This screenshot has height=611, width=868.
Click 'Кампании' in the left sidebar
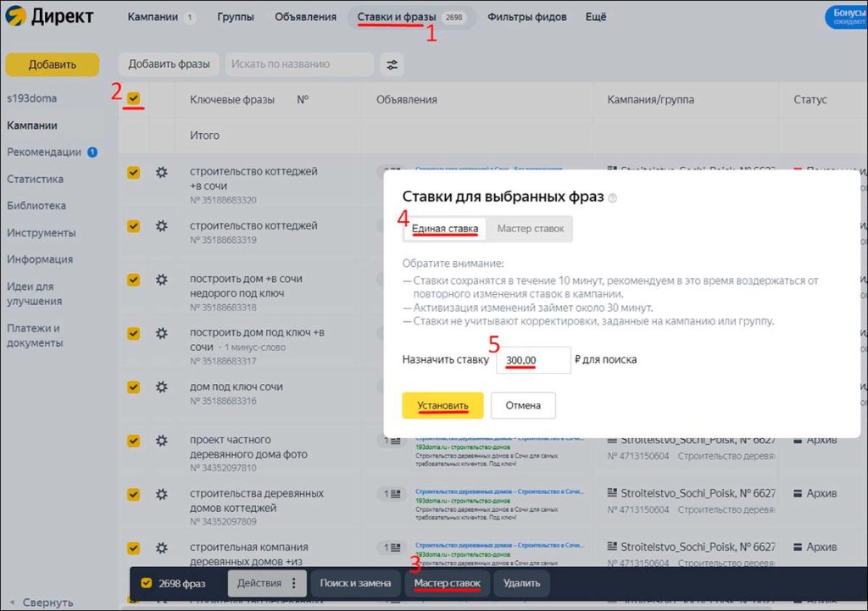[x=32, y=125]
